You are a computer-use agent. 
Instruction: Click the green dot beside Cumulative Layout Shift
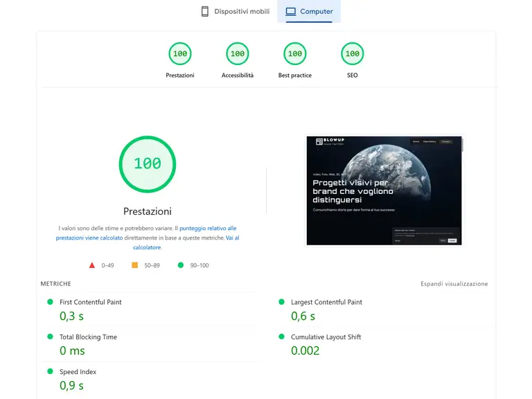[281, 337]
